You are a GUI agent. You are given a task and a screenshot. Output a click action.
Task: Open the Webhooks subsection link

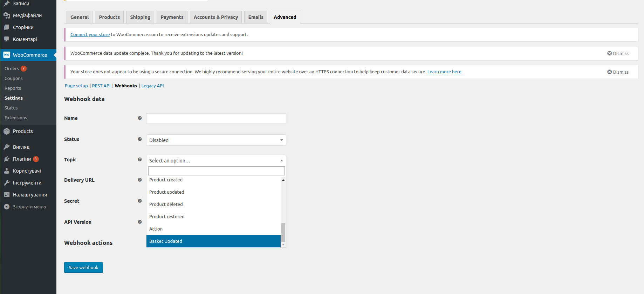[x=126, y=86]
